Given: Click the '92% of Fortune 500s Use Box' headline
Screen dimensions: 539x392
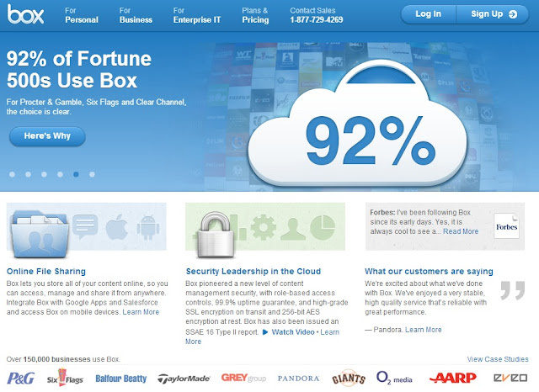Looking at the screenshot, I should (x=79, y=69).
